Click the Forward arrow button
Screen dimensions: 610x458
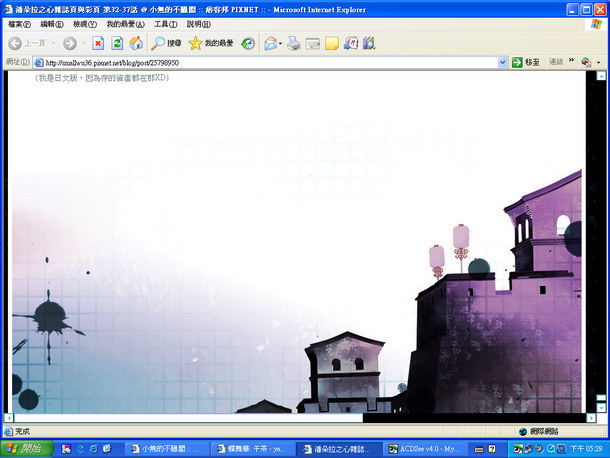click(x=70, y=43)
